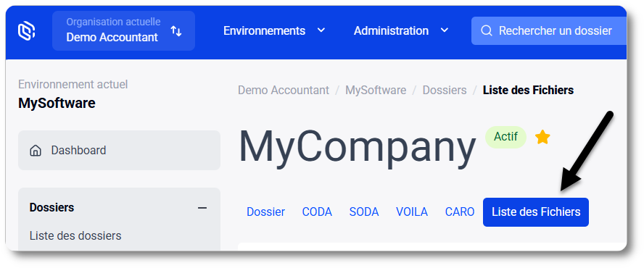Select the Liste des Fichiers tab

(536, 212)
